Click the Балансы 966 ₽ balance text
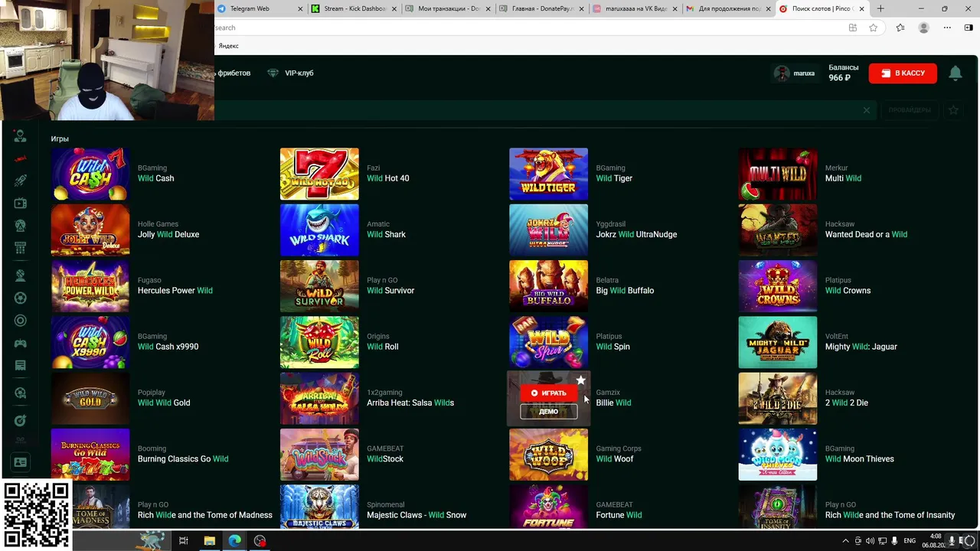Viewport: 980px width, 551px height. tap(843, 73)
